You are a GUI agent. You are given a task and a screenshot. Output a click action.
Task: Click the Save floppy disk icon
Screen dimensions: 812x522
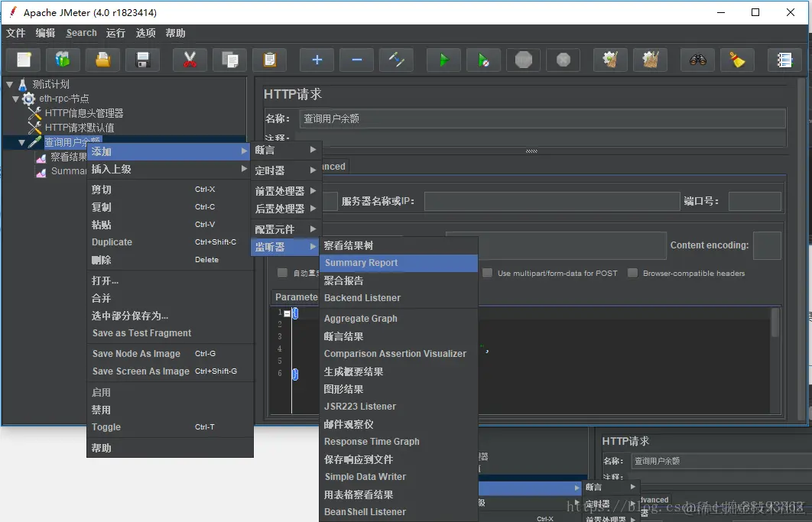pyautogui.click(x=142, y=60)
